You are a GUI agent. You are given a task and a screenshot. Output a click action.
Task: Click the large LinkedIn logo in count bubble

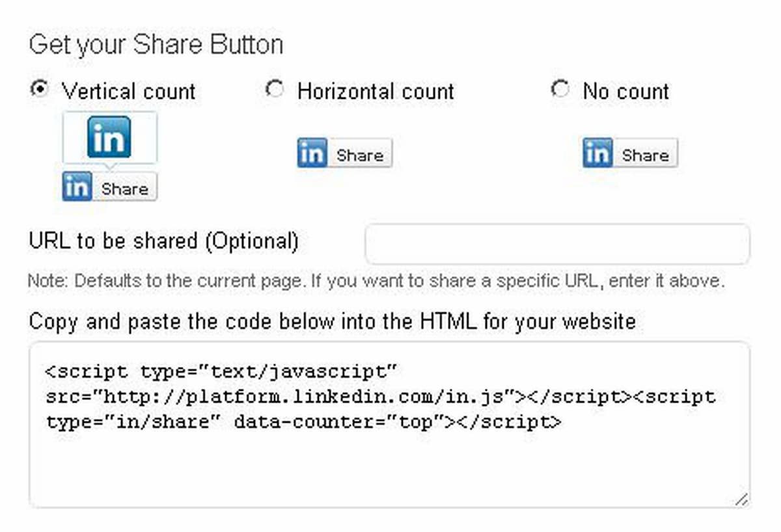point(109,137)
